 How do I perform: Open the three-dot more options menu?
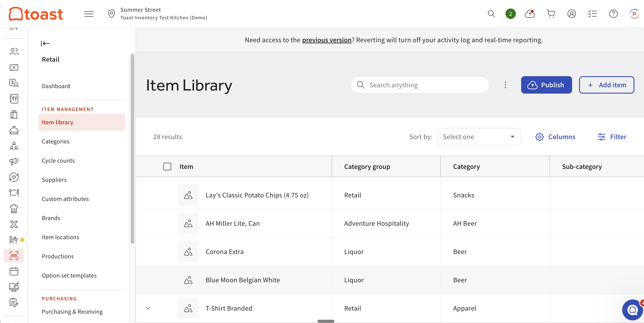(505, 85)
